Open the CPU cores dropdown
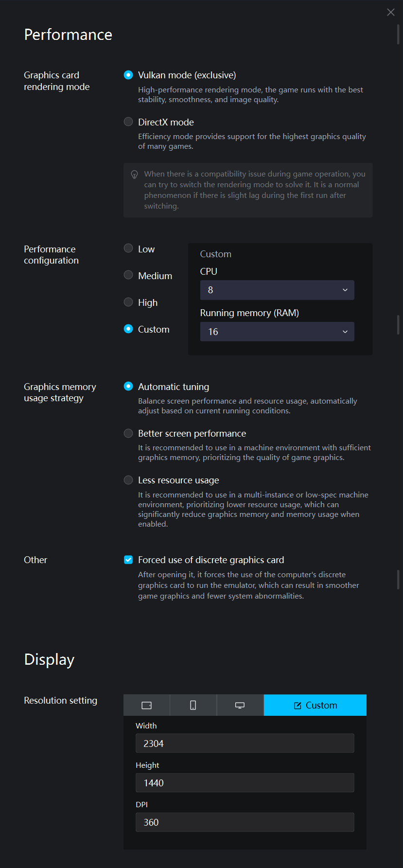Image resolution: width=403 pixels, height=868 pixels. click(277, 290)
